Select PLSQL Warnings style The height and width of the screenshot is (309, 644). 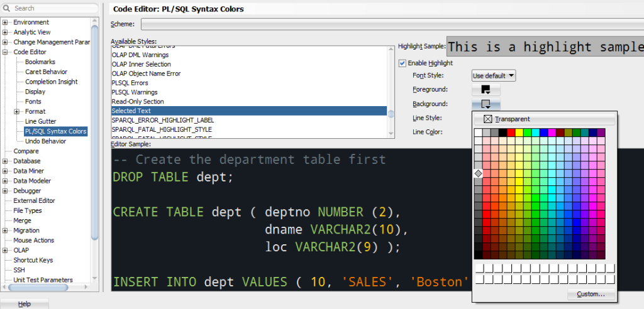point(249,92)
